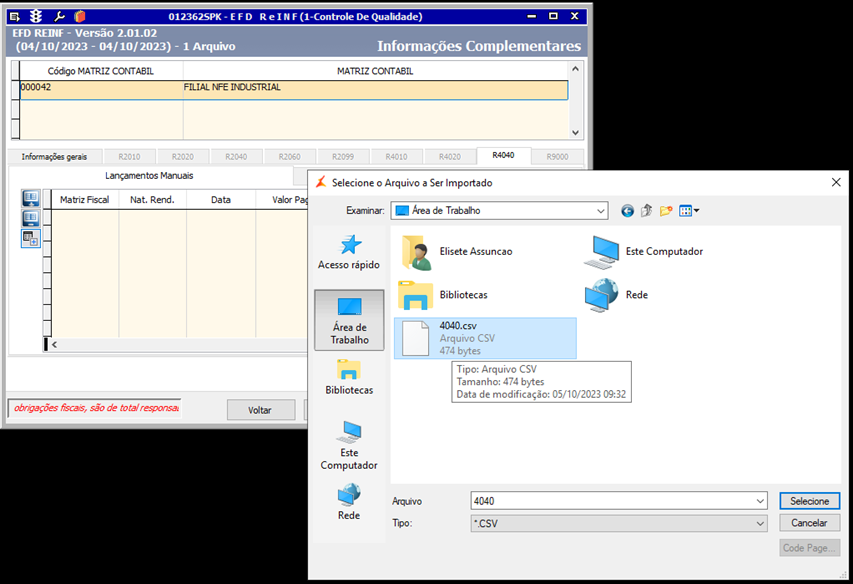
Task: Click left scroll arrow under Lançamentos grid
Action: click(54, 344)
